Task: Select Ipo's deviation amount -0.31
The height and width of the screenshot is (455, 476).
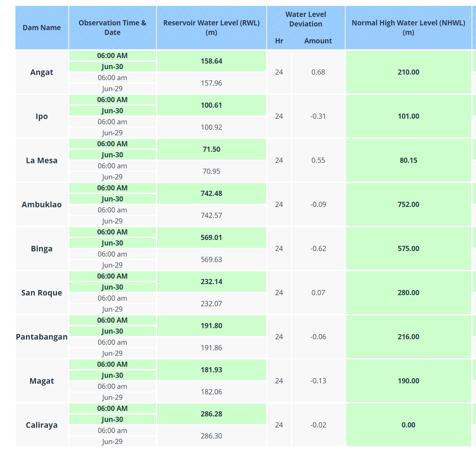Action: pyautogui.click(x=318, y=116)
